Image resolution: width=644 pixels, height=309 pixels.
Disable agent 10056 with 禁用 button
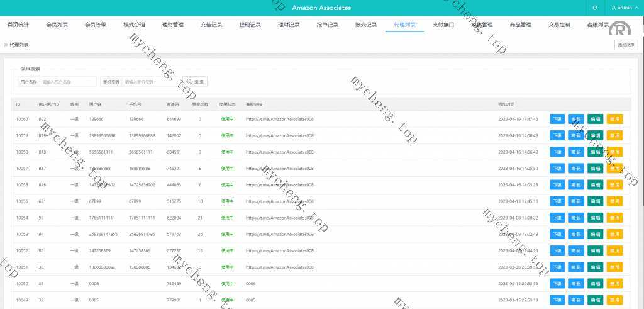(614, 185)
